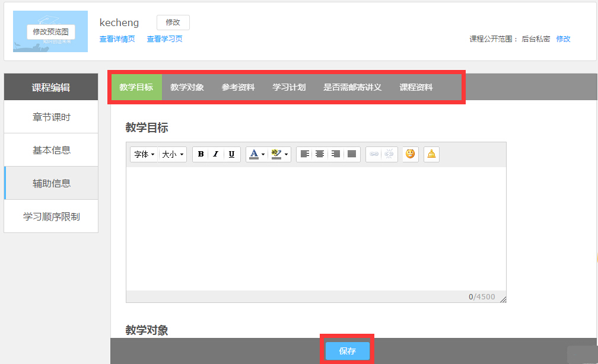Open the 字体 font dropdown
The image size is (598, 364).
(x=144, y=154)
